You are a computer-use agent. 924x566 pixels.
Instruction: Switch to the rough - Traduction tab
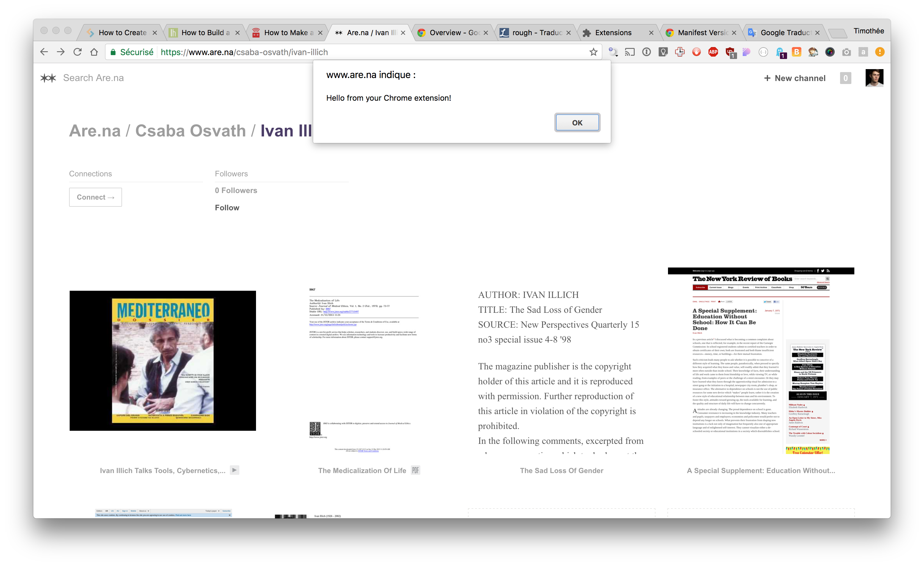(536, 33)
